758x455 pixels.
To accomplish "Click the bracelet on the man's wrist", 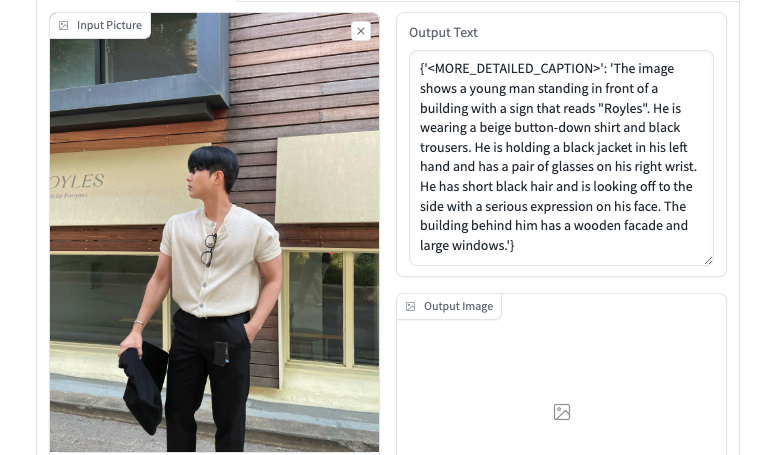I will click(139, 323).
